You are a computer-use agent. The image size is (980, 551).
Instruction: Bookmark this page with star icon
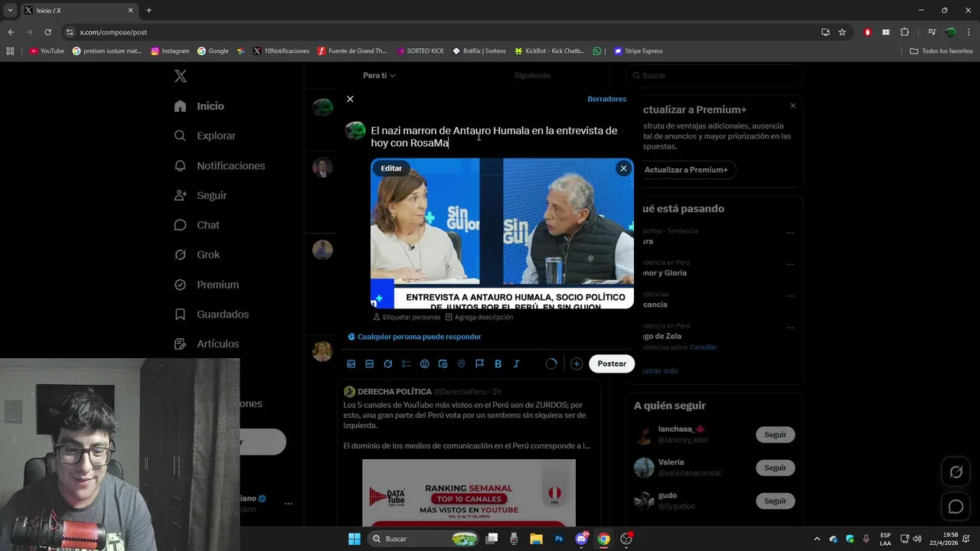pos(842,32)
